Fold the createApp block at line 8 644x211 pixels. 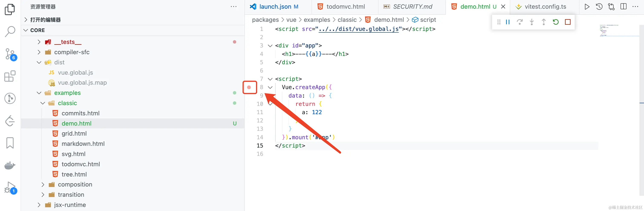tap(270, 87)
